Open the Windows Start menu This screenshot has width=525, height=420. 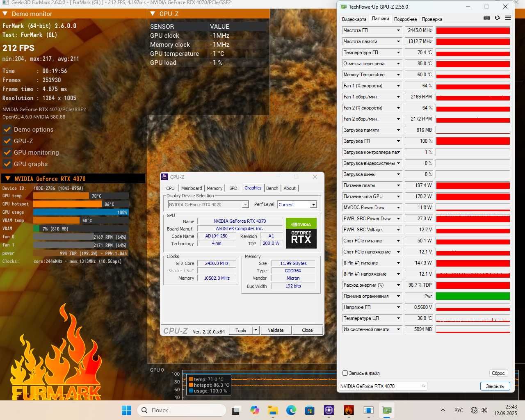point(127,410)
